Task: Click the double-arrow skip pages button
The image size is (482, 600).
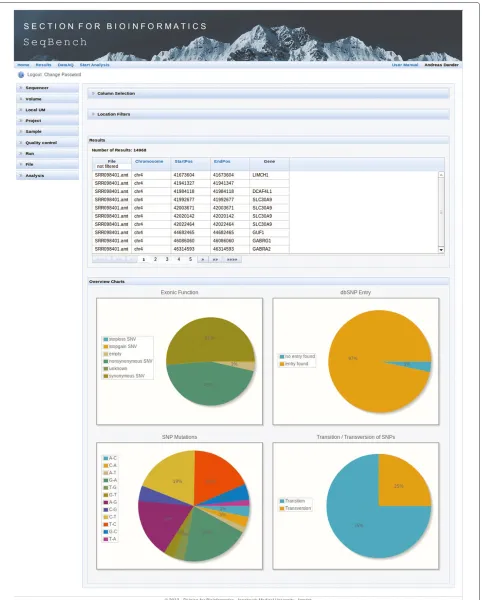Action: tap(215, 259)
